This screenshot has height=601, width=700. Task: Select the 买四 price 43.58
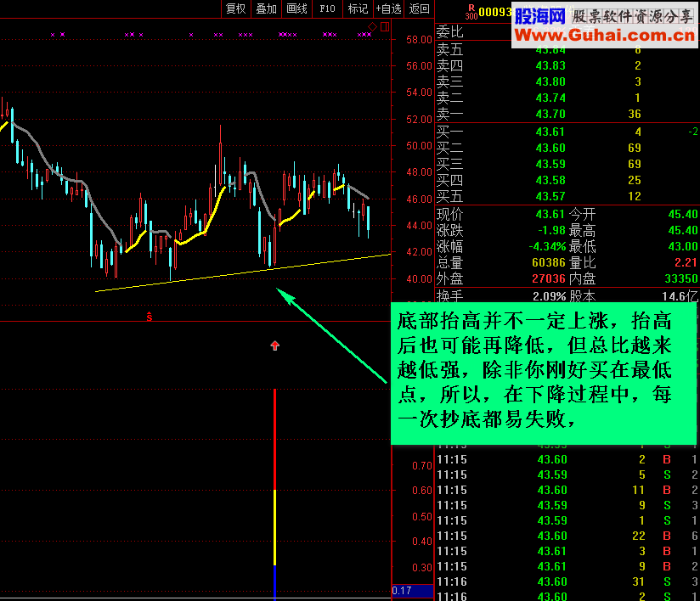point(550,180)
